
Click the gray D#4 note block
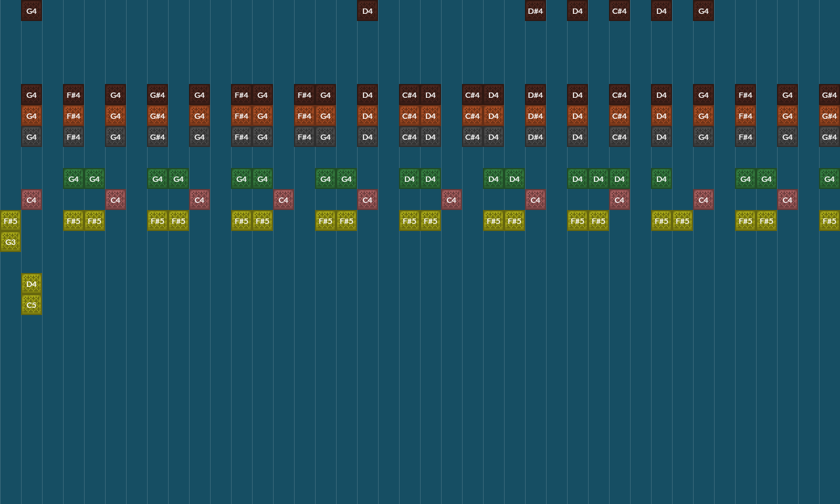[535, 137]
